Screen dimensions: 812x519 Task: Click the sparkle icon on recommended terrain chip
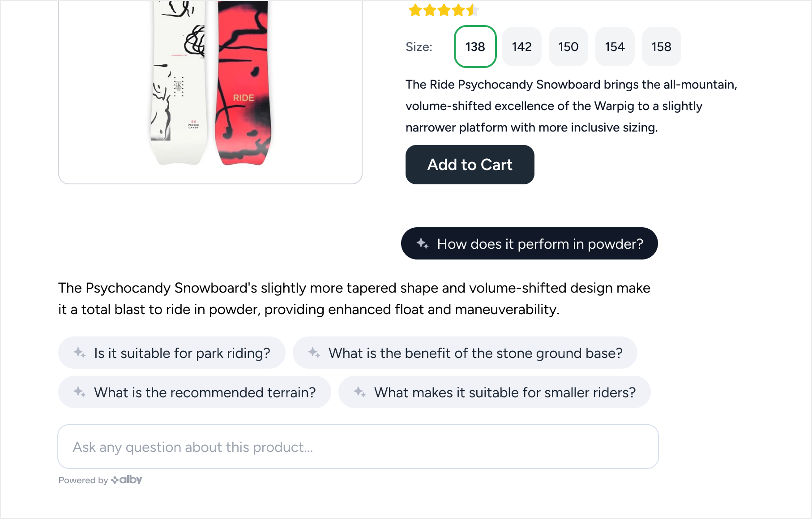(81, 392)
